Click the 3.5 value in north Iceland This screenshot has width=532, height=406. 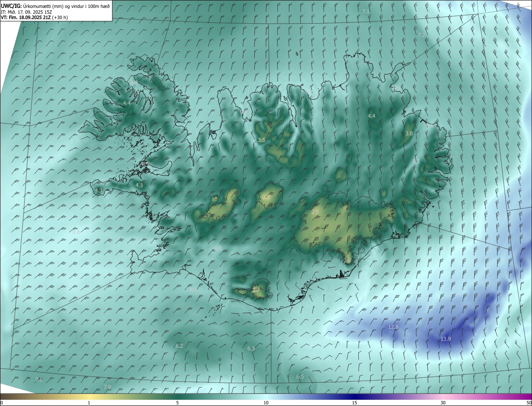[261, 140]
